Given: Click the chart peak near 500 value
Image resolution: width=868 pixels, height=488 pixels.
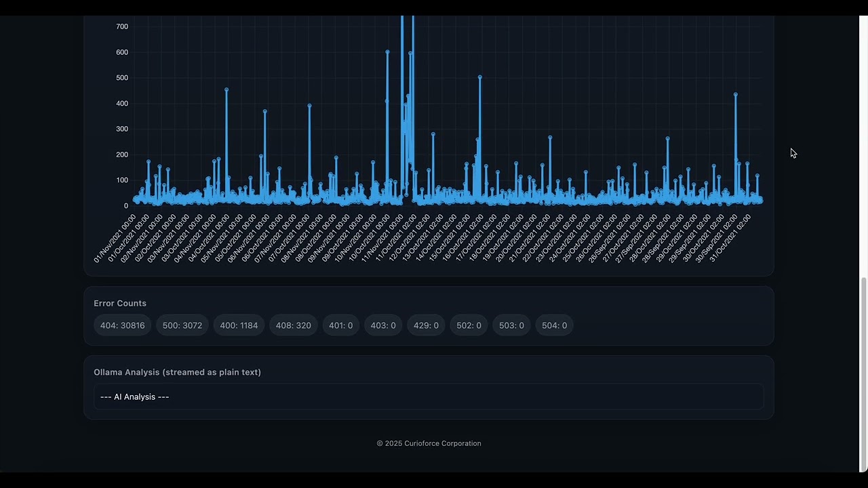Looking at the screenshot, I should coord(480,77).
